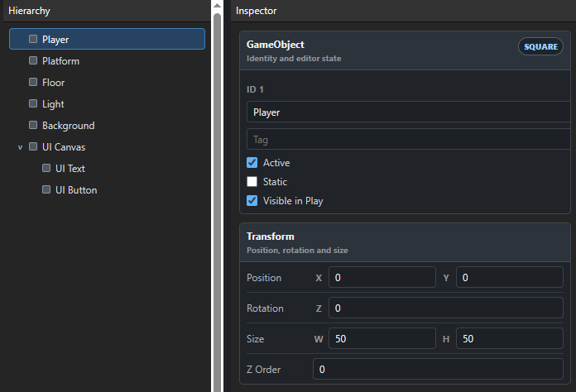576x392 pixels.
Task: Click the square icon beside Platform
Action: 33,60
